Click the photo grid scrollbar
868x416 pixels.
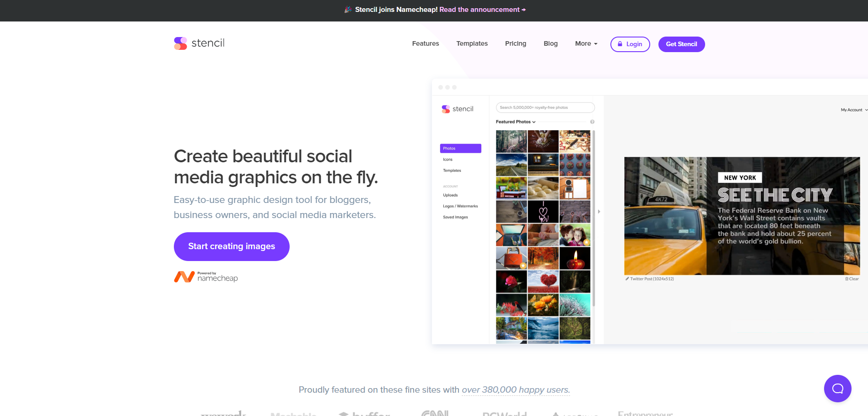[x=594, y=219]
